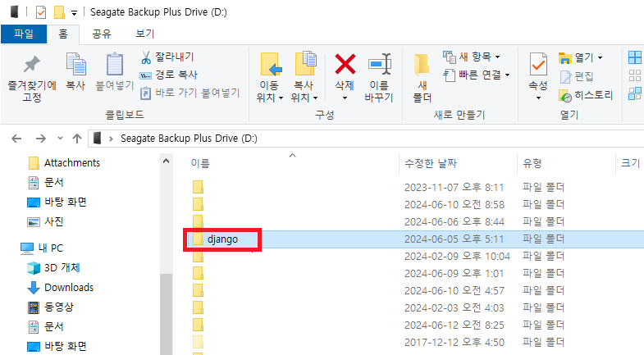Open Customize Quick Access Toolbar dropdown

click(x=74, y=13)
